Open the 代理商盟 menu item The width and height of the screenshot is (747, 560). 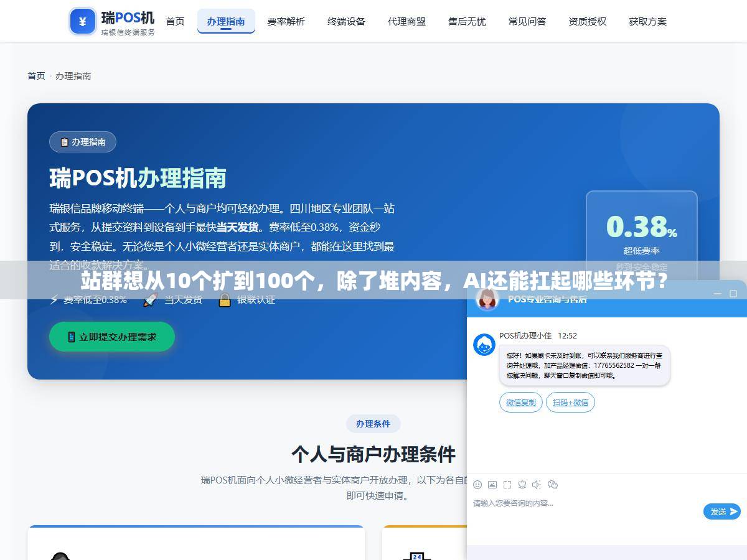pyautogui.click(x=406, y=21)
